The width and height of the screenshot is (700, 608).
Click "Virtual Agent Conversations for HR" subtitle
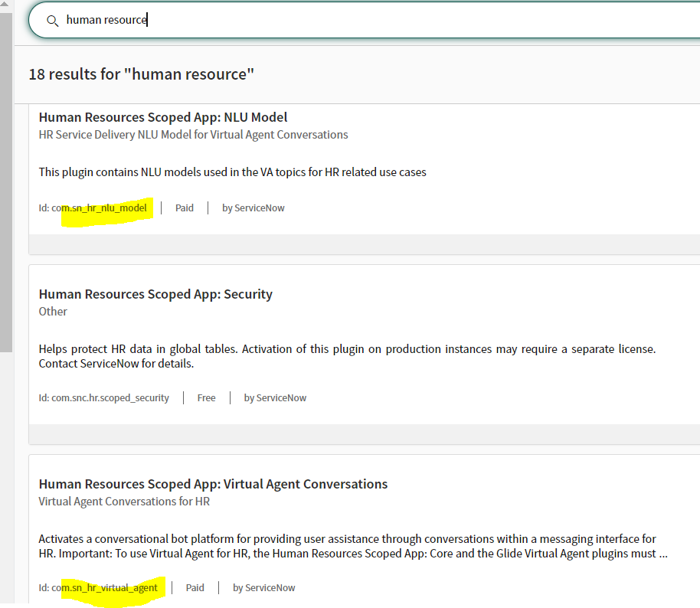(124, 502)
